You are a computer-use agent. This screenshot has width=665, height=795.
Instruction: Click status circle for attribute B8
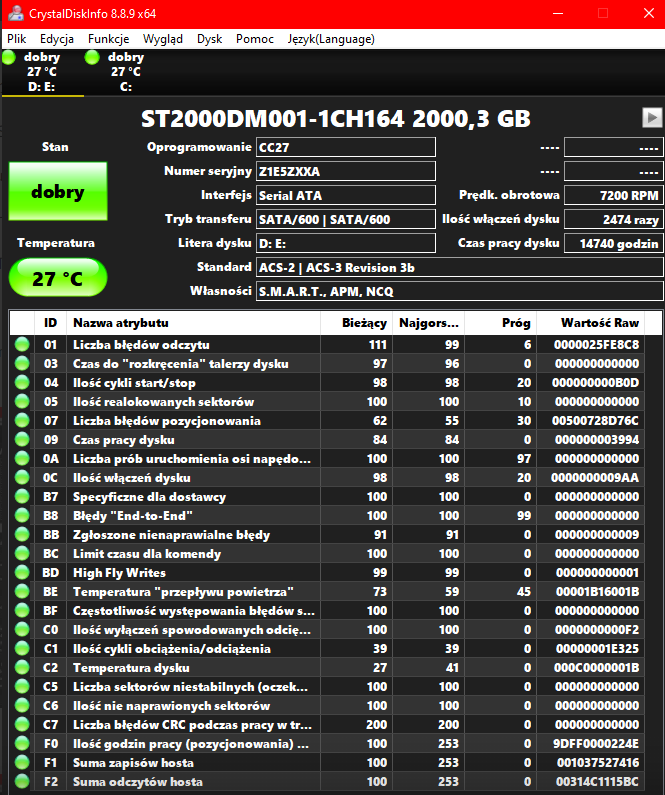[x=22, y=516]
